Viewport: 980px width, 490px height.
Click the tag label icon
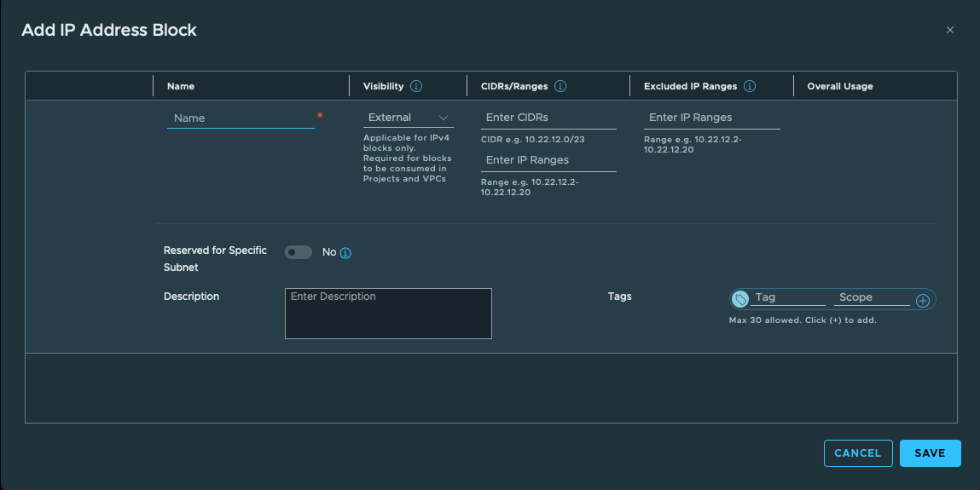[740, 300]
